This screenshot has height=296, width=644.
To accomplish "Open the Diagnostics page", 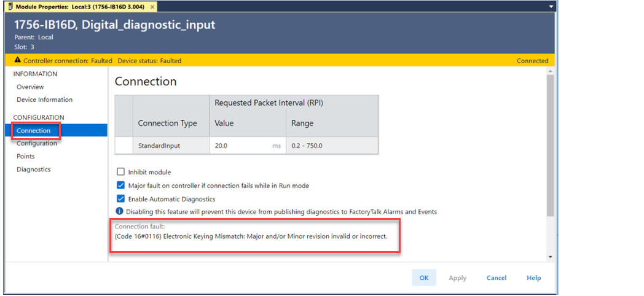I will point(34,169).
